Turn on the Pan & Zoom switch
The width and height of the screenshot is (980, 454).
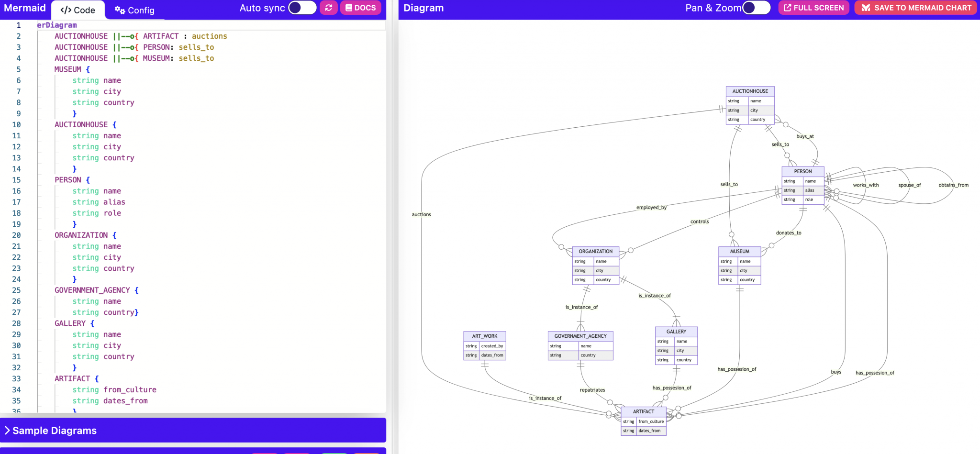(756, 8)
